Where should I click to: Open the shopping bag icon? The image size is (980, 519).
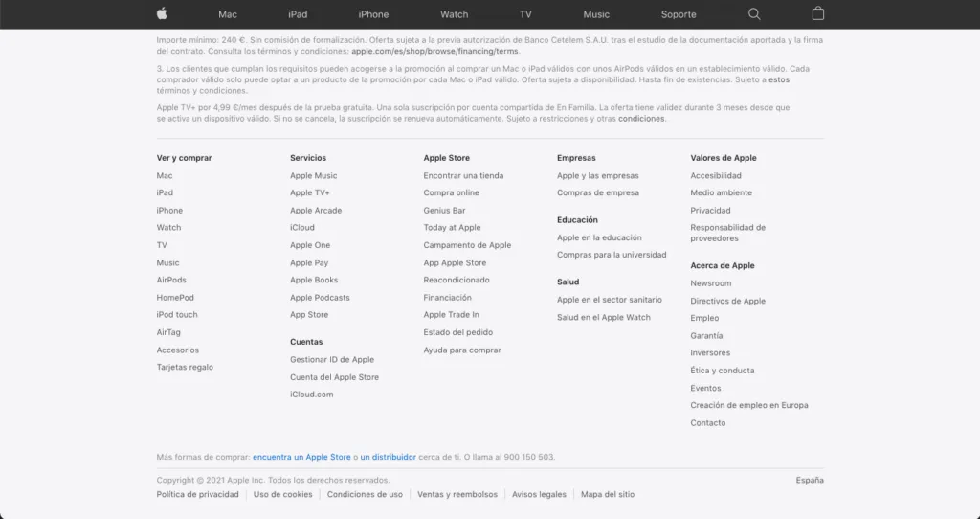(817, 13)
